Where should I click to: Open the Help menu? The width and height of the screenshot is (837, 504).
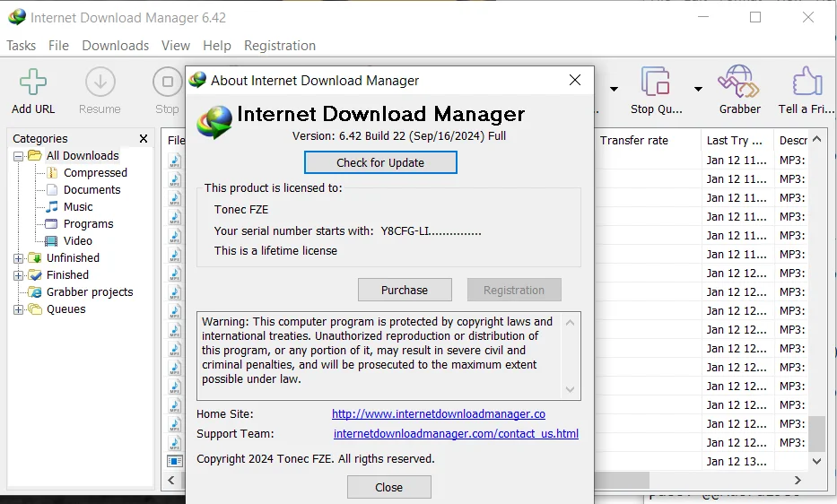pos(217,46)
